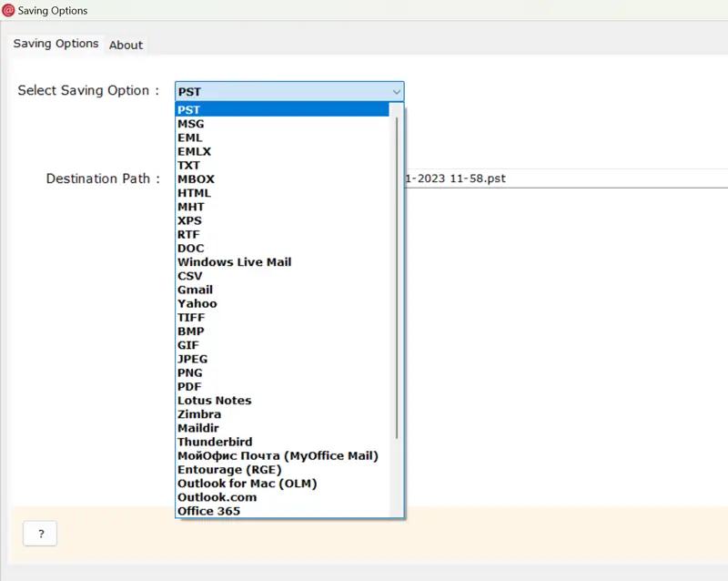Select GIF format option

click(x=282, y=345)
